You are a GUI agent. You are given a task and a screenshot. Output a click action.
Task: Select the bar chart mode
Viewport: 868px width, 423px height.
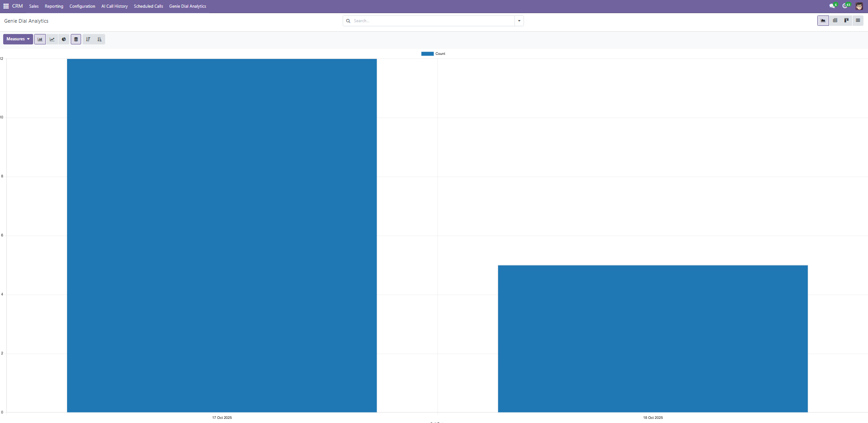[x=40, y=39]
